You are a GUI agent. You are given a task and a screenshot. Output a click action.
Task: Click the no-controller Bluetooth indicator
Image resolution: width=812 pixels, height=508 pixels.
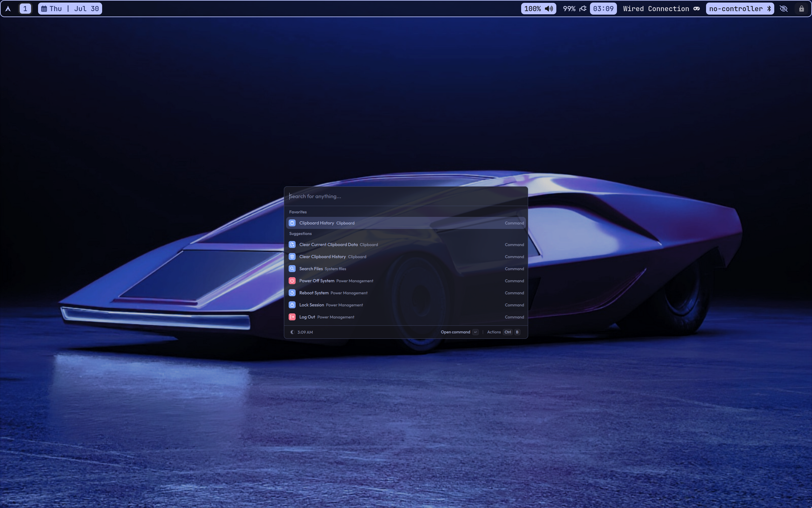[740, 9]
